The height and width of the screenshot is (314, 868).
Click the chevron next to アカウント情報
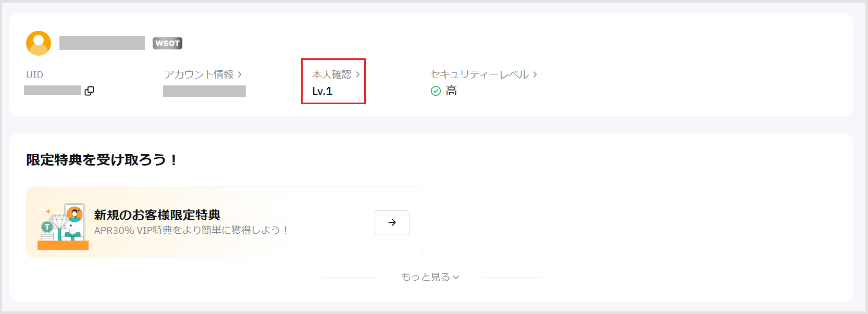pos(240,74)
